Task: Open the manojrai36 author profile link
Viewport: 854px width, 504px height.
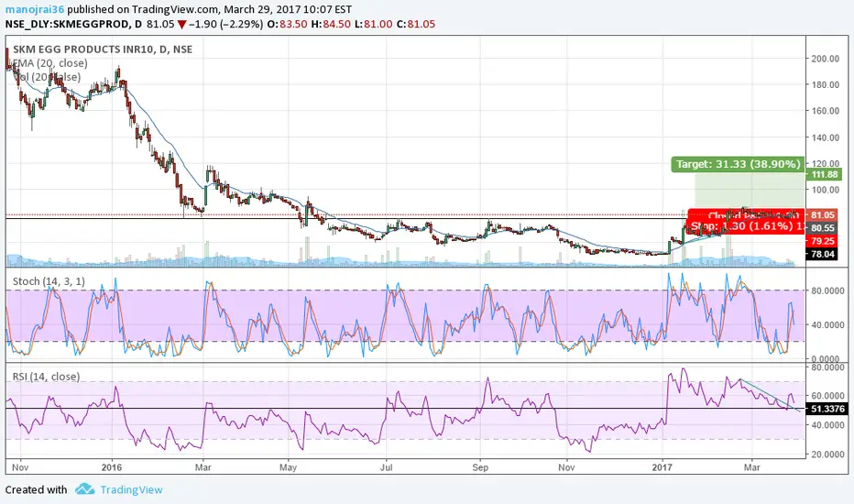Action: tap(35, 9)
